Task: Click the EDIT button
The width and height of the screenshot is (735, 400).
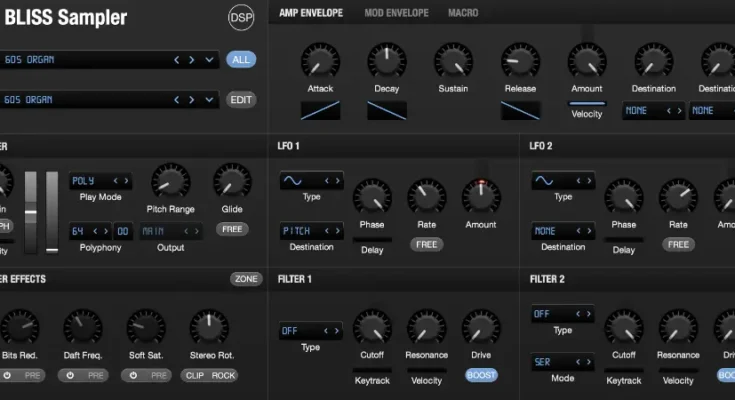Action: [241, 100]
